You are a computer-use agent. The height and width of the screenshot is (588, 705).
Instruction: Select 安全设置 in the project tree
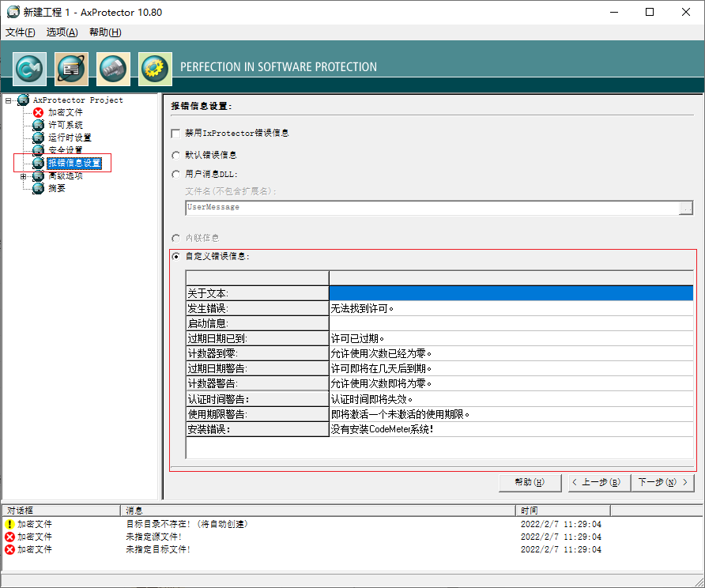tap(66, 150)
